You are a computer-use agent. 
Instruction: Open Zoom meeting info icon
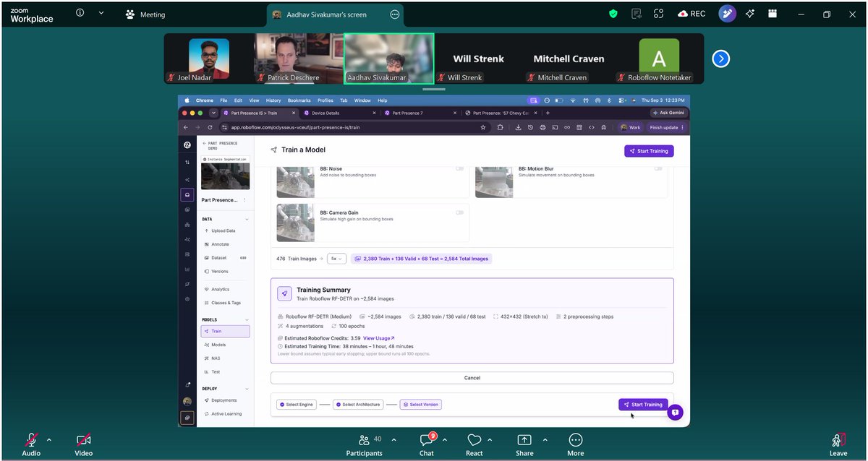80,13
